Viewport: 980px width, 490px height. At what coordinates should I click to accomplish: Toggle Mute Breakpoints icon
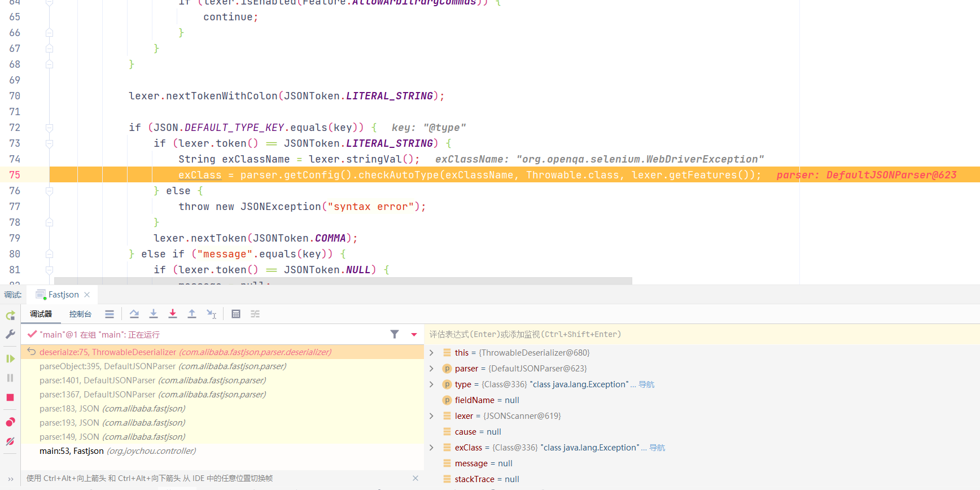[10, 441]
